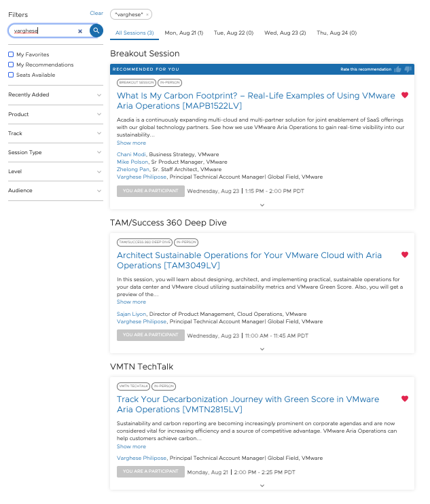Expand the Track filter

55,133
